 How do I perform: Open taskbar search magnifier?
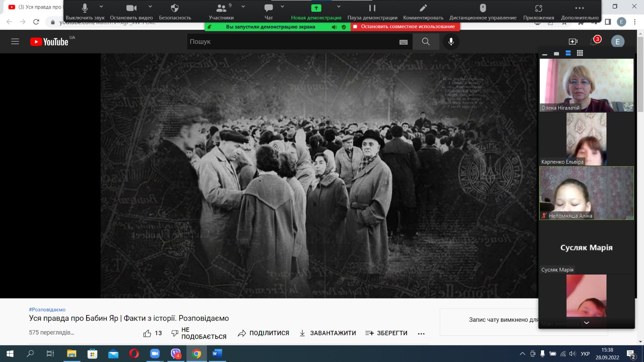[30, 354]
